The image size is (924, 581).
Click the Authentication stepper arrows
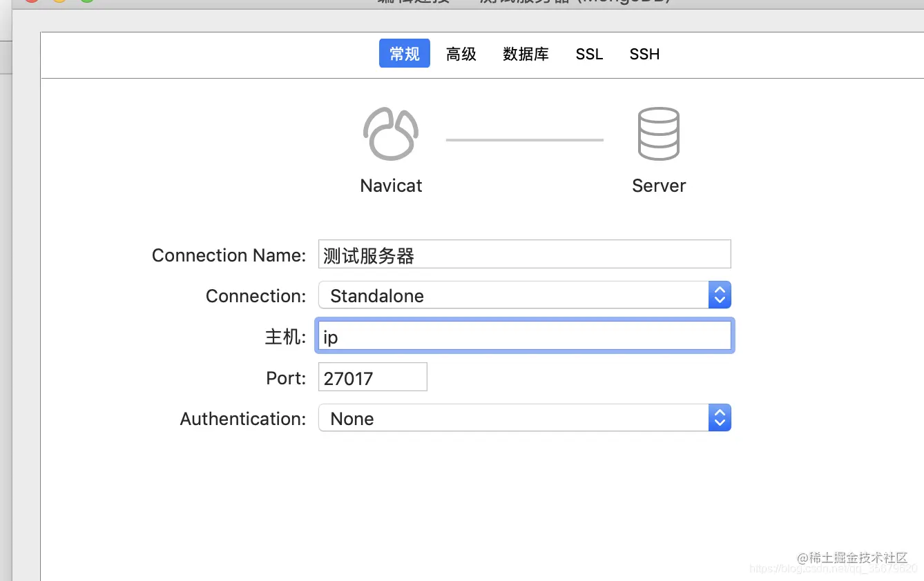(719, 417)
